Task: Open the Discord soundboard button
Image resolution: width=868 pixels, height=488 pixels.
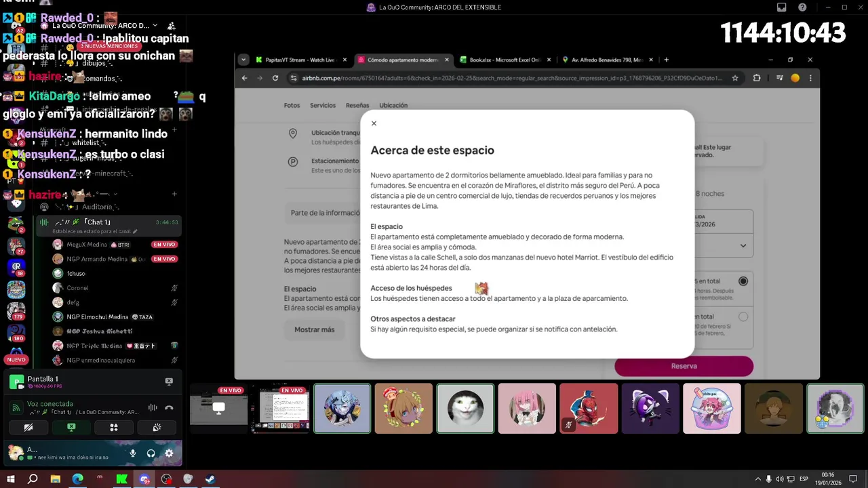Action: coord(157,428)
